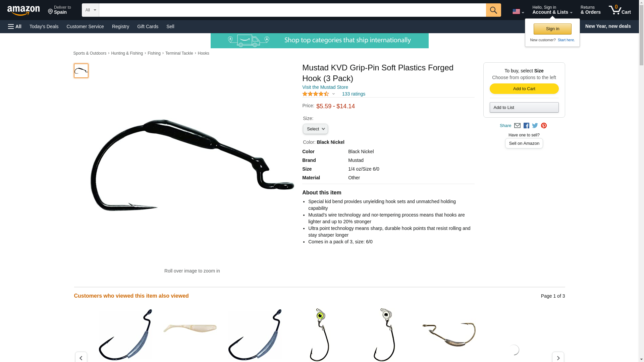Viewport: 644px width, 362px height.
Task: Share on Twitter icon
Action: [x=535, y=126]
